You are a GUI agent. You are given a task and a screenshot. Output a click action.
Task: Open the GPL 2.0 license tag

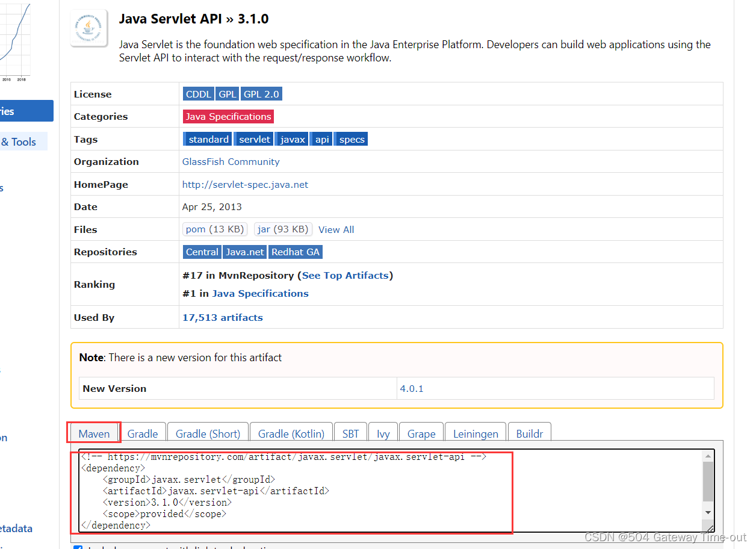point(261,94)
